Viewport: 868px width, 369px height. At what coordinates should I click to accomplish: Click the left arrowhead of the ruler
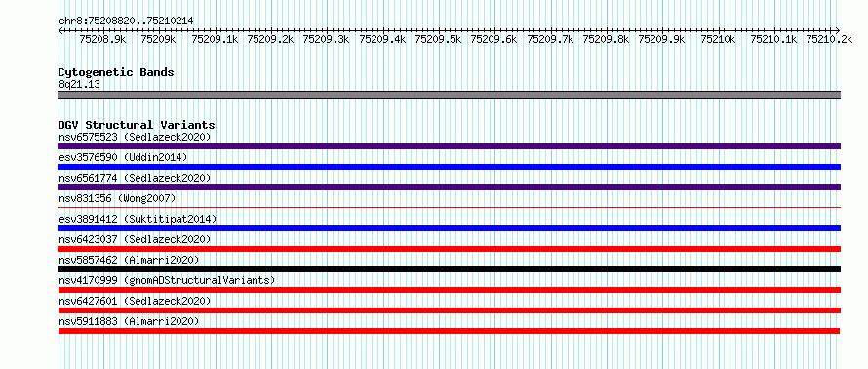click(x=60, y=30)
